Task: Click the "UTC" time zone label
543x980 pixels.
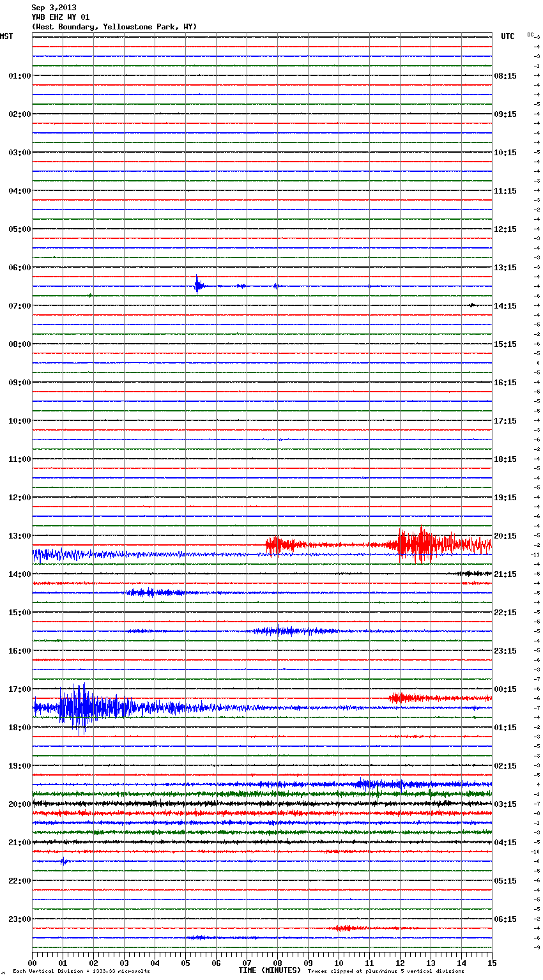Action: tap(508, 36)
